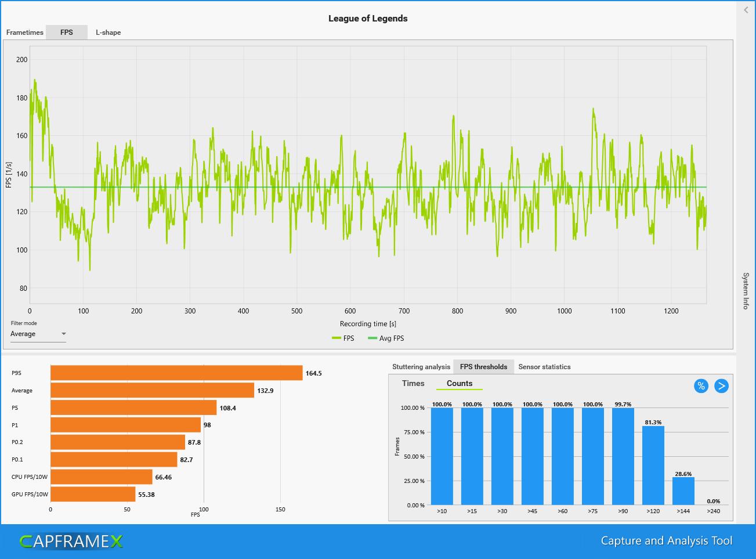Toggle the Avg FPS legend entry
Image resolution: width=756 pixels, height=559 pixels.
coord(386,338)
